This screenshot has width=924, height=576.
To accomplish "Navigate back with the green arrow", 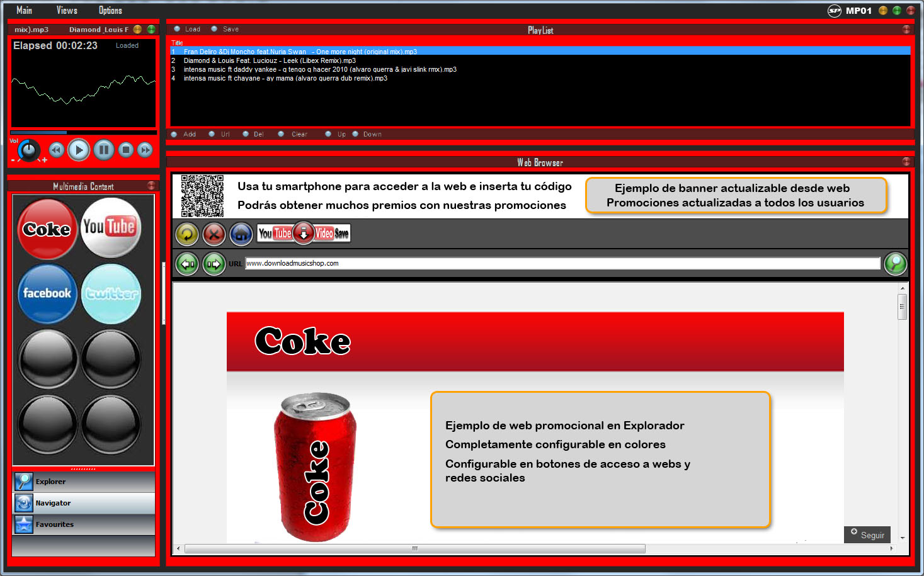I will tap(187, 264).
